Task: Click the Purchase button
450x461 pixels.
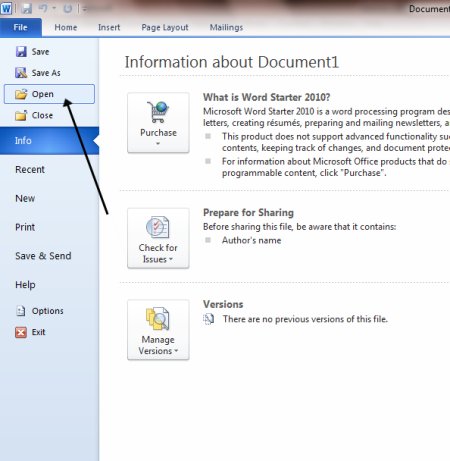Action: pos(158,123)
